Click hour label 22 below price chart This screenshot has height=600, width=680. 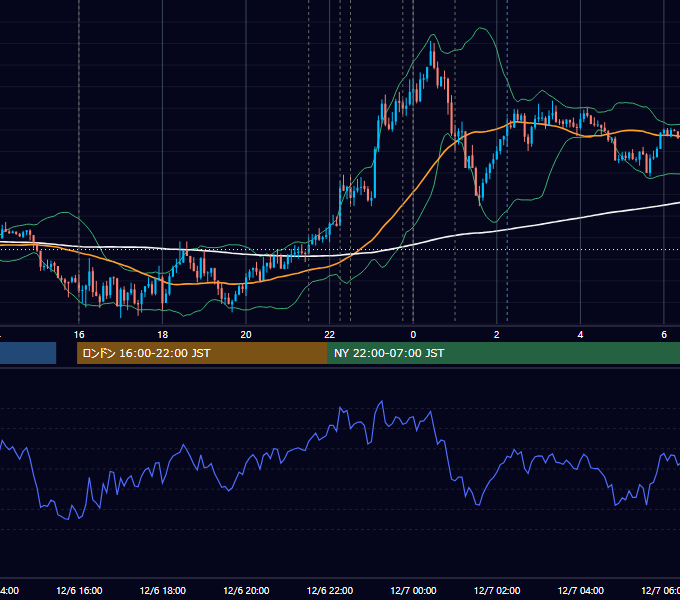330,335
